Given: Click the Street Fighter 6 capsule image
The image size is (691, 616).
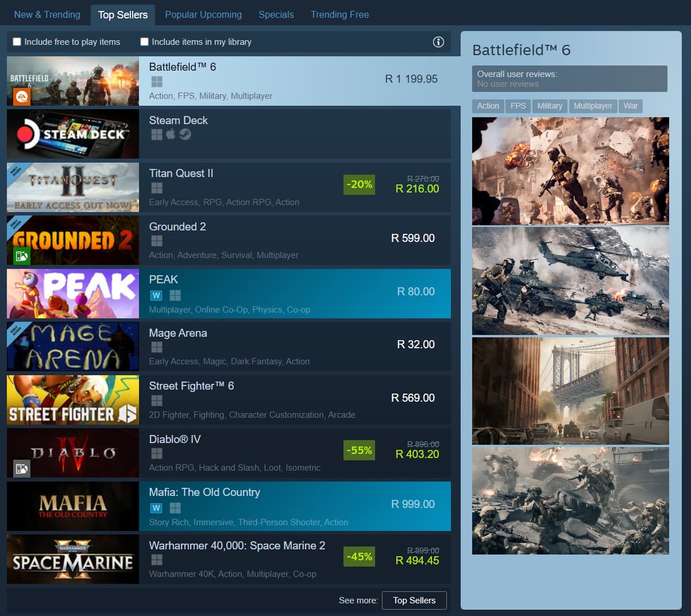Looking at the screenshot, I should (73, 400).
